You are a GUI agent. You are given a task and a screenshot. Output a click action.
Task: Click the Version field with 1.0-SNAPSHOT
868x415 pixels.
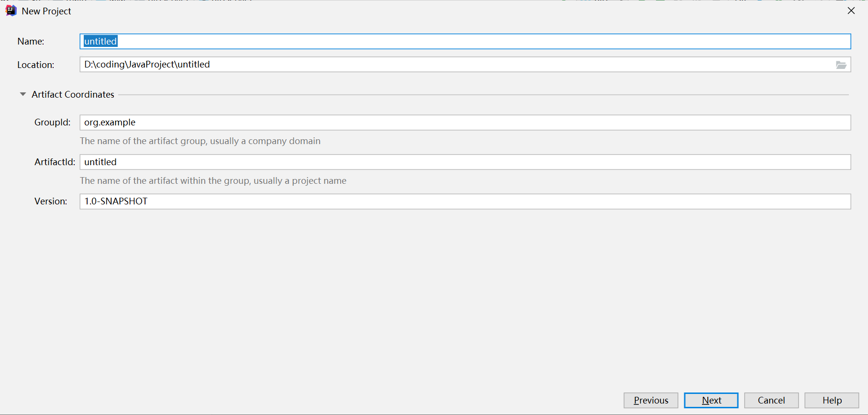pos(464,202)
